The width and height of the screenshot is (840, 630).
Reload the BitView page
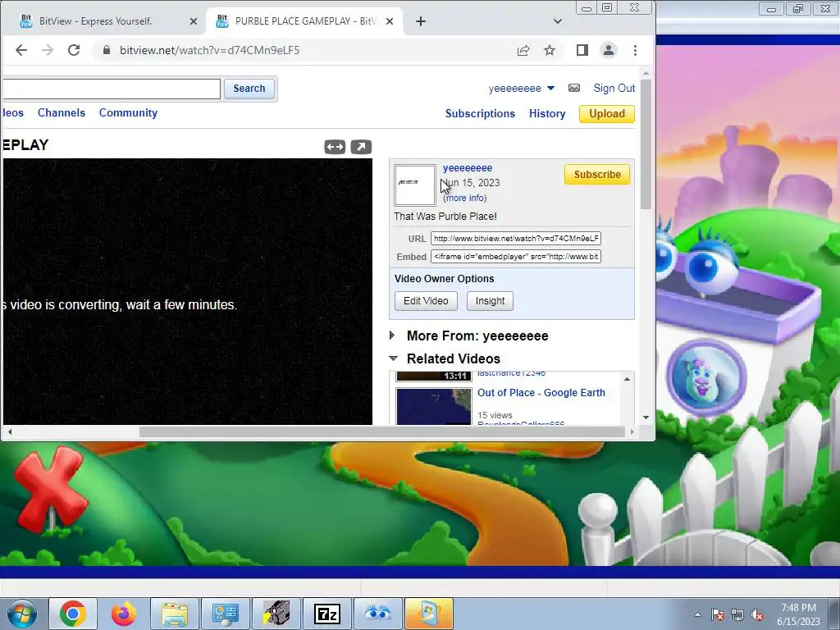pos(74,50)
